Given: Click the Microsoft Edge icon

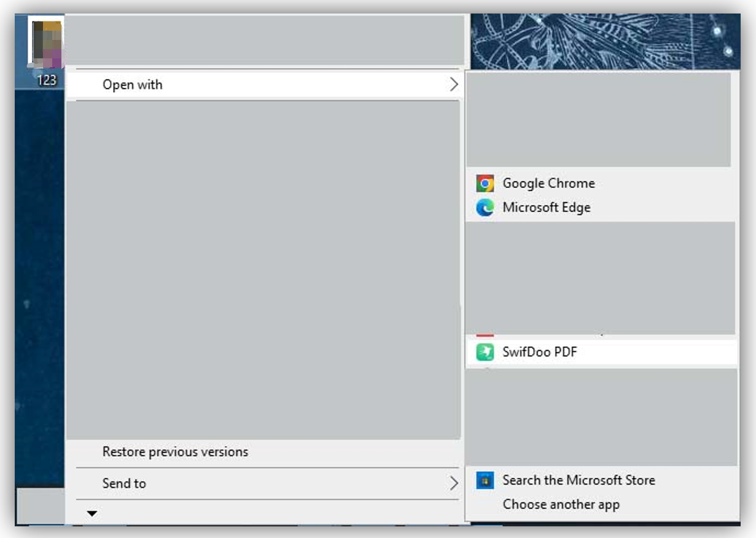Looking at the screenshot, I should tap(485, 208).
